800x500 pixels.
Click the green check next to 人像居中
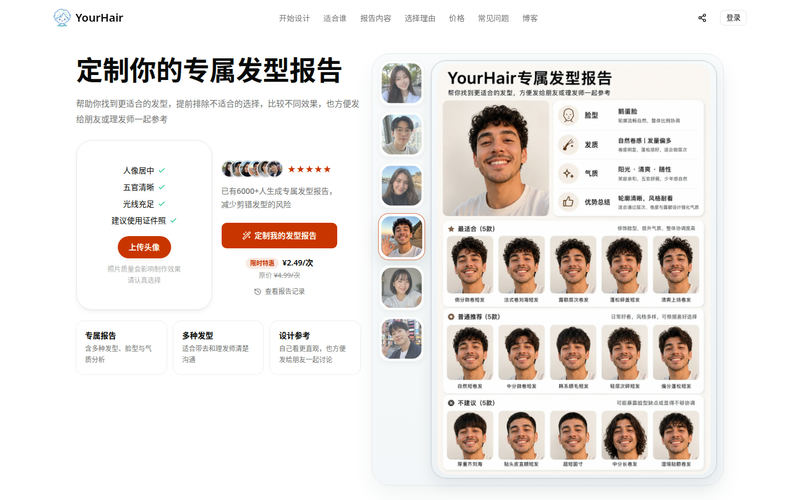162,170
